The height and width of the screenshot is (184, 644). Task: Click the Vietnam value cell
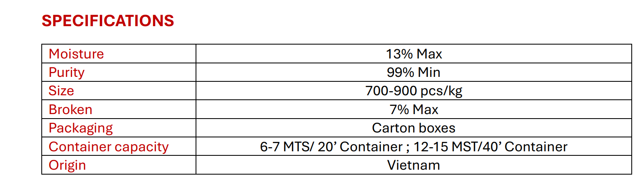click(x=414, y=165)
